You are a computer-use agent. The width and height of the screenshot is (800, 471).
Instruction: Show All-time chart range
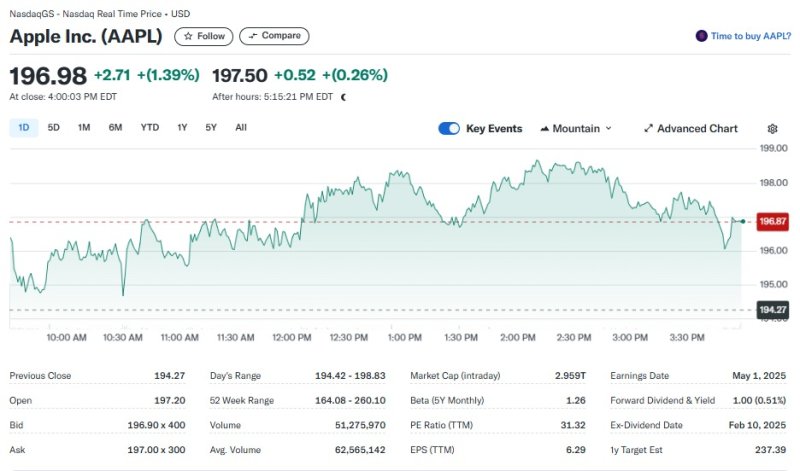point(241,128)
